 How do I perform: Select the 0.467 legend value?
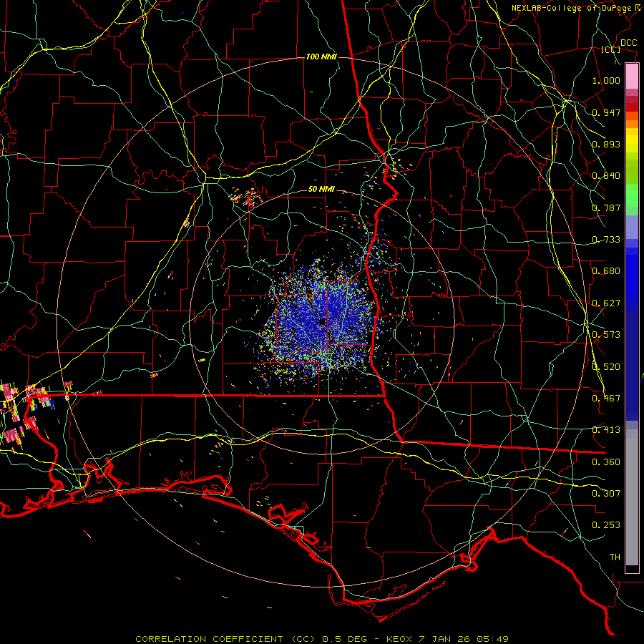click(606, 399)
